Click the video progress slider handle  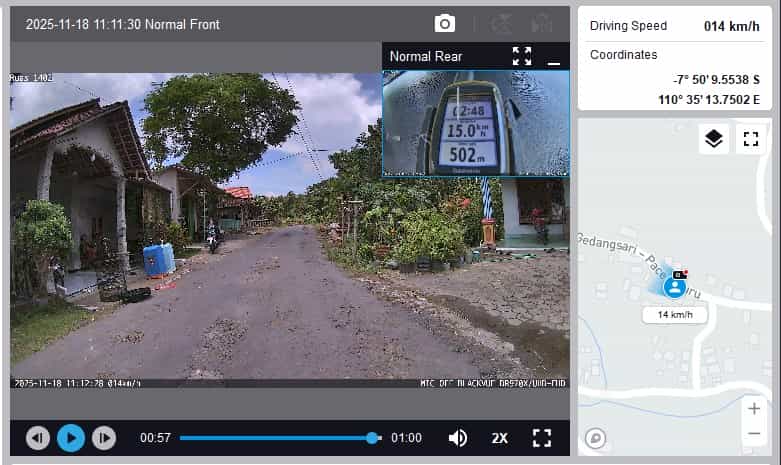pos(373,437)
